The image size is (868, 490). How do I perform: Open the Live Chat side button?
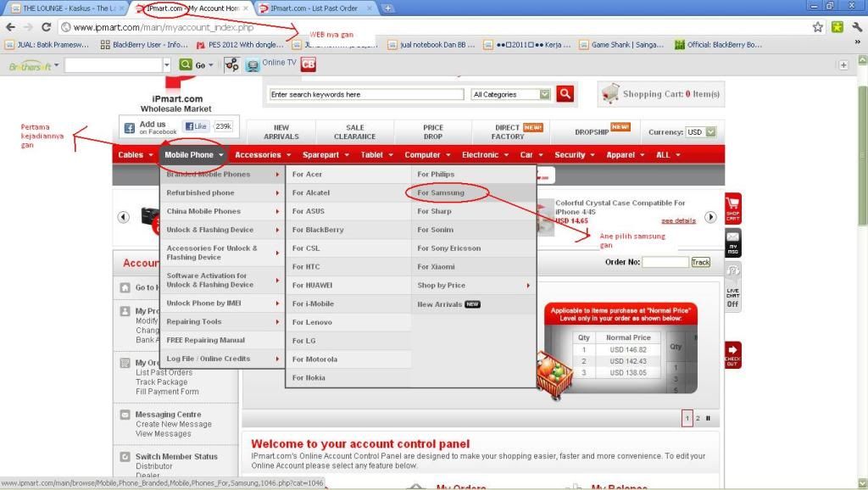coord(733,287)
